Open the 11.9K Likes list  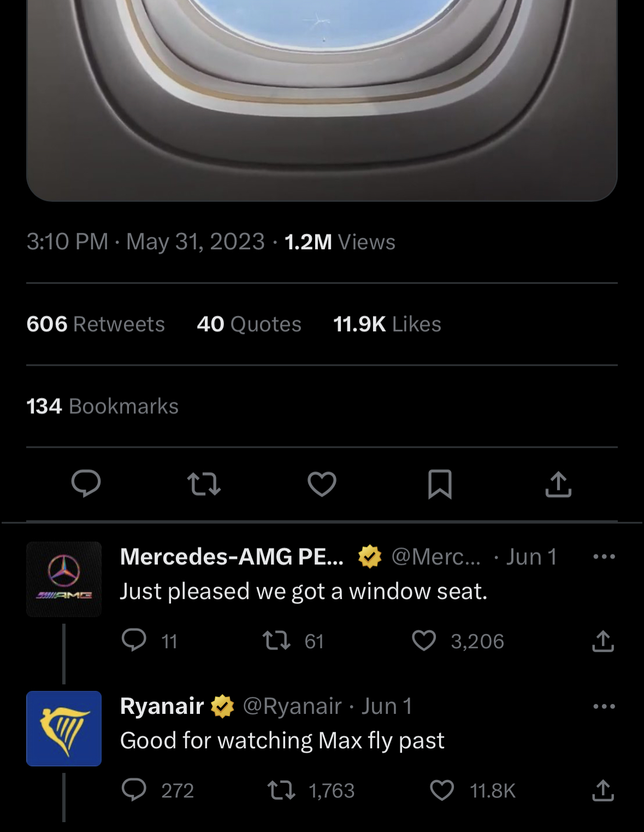tap(387, 324)
